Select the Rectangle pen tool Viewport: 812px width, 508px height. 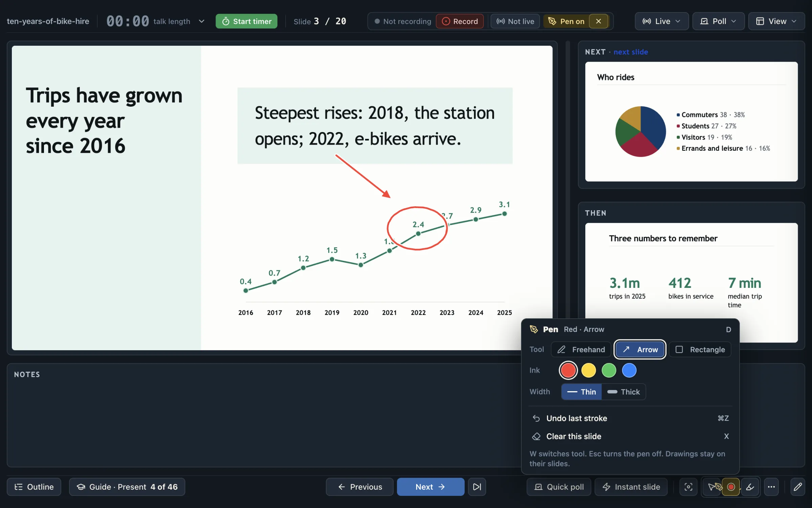click(700, 349)
